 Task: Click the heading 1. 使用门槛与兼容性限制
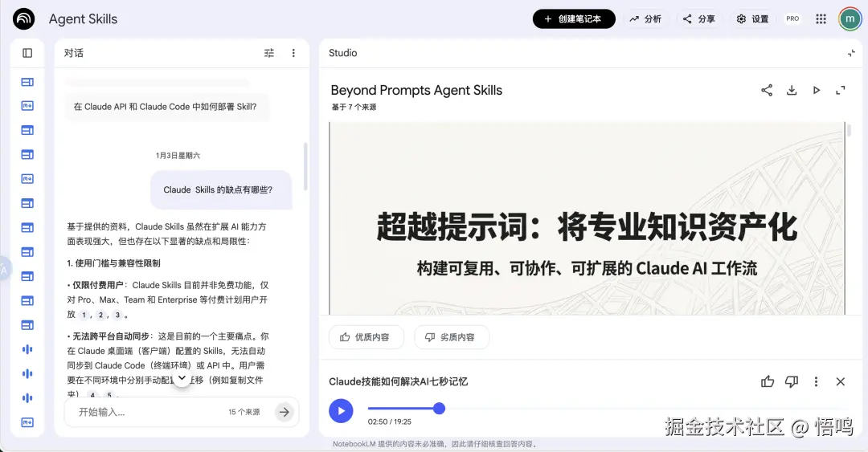pyautogui.click(x=113, y=263)
